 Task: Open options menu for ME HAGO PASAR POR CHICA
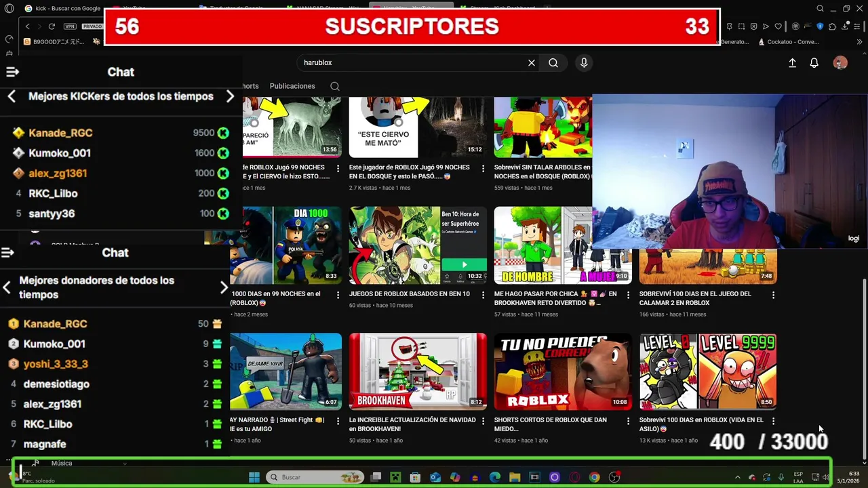point(629,295)
